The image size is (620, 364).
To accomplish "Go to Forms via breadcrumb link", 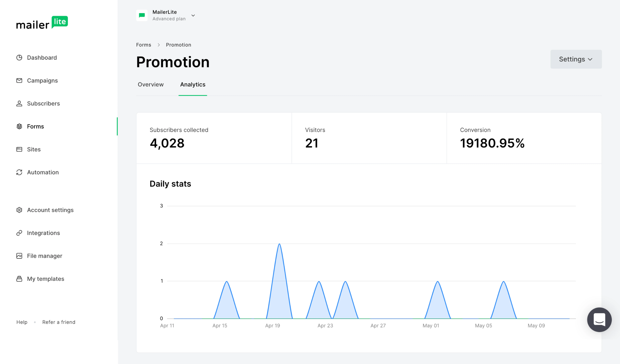I will click(143, 45).
